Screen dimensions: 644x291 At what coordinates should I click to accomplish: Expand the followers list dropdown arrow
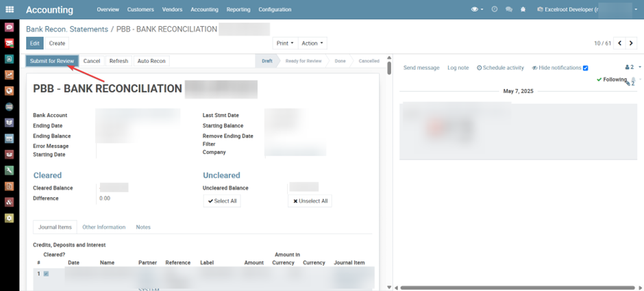pos(640,67)
